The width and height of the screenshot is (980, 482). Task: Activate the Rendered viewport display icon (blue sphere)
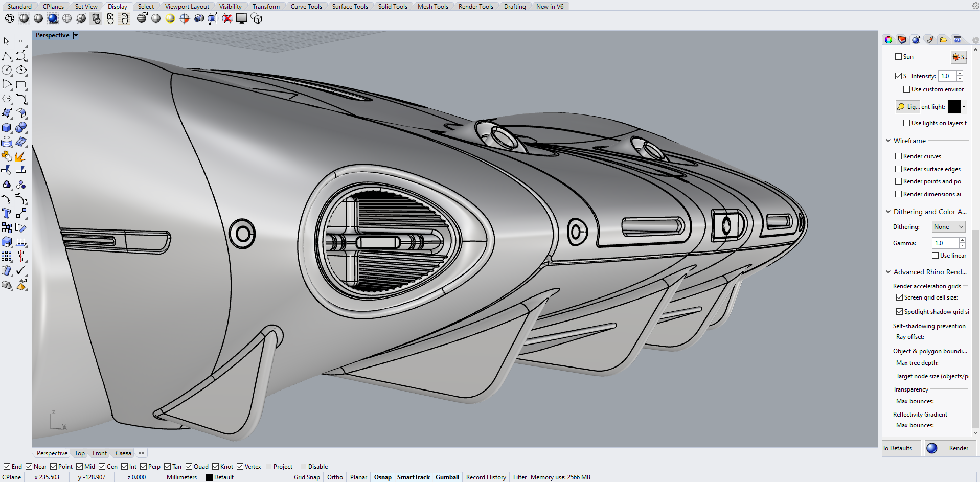(x=53, y=18)
